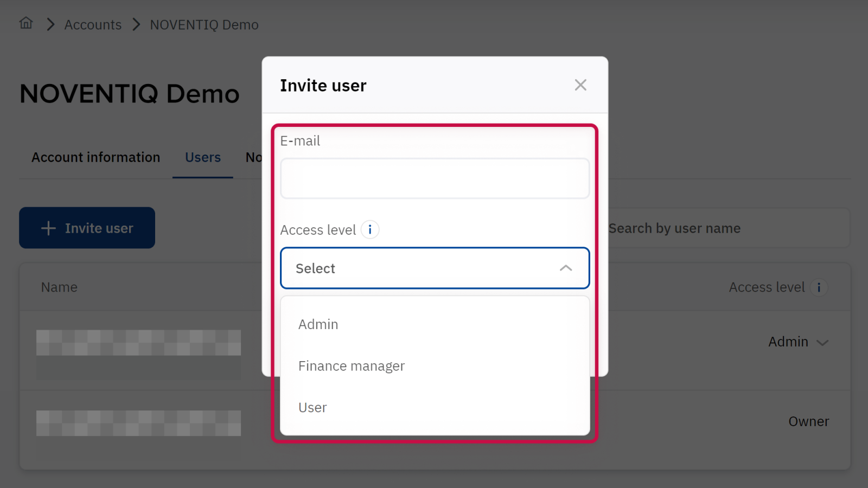The width and height of the screenshot is (868, 488).
Task: Click the Name column header
Action: point(60,287)
